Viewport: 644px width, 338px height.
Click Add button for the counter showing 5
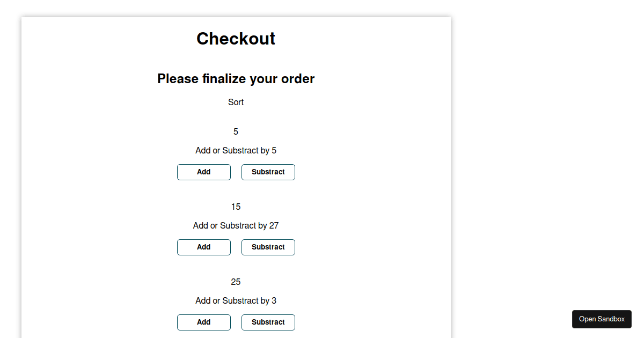click(x=204, y=172)
